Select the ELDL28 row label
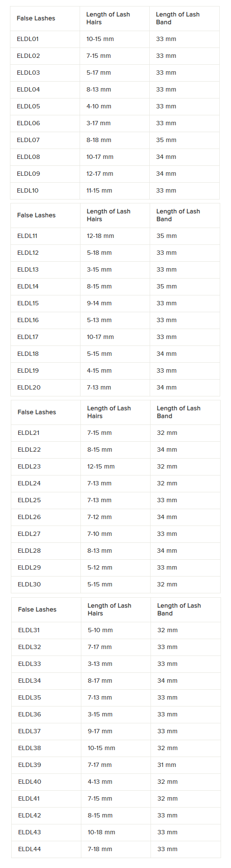The height and width of the screenshot is (868, 231). (x=29, y=551)
